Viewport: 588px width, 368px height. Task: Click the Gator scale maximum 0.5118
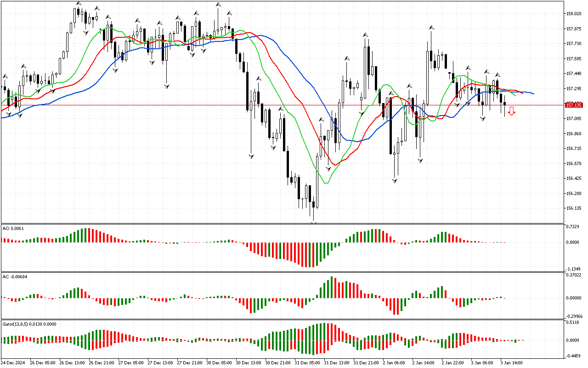pos(573,322)
